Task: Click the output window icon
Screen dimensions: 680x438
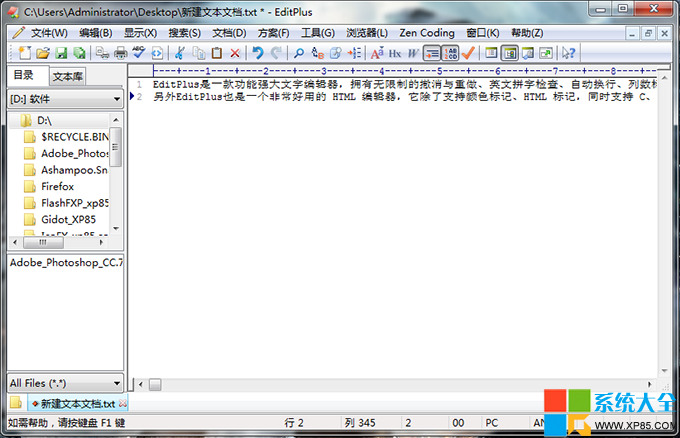Action: click(528, 53)
